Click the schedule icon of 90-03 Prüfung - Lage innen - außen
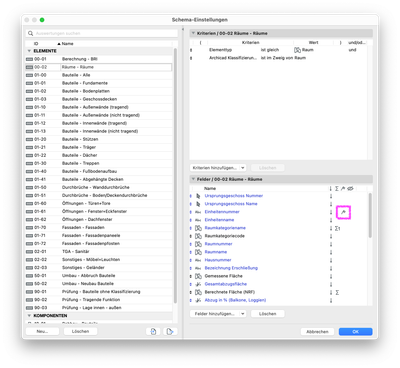Image resolution: width=400 pixels, height=368 pixels. (x=29, y=308)
